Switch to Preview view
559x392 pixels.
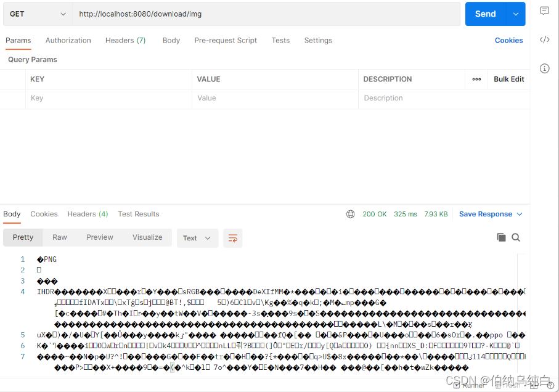click(99, 237)
